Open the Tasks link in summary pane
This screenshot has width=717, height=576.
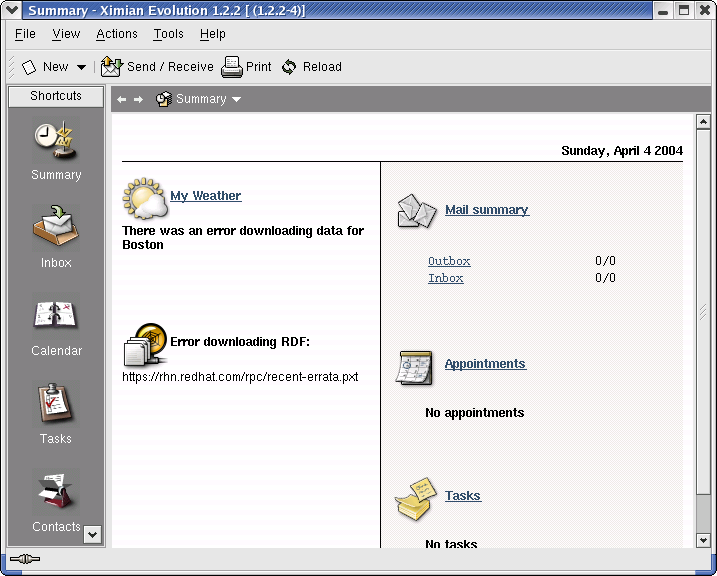pos(463,496)
